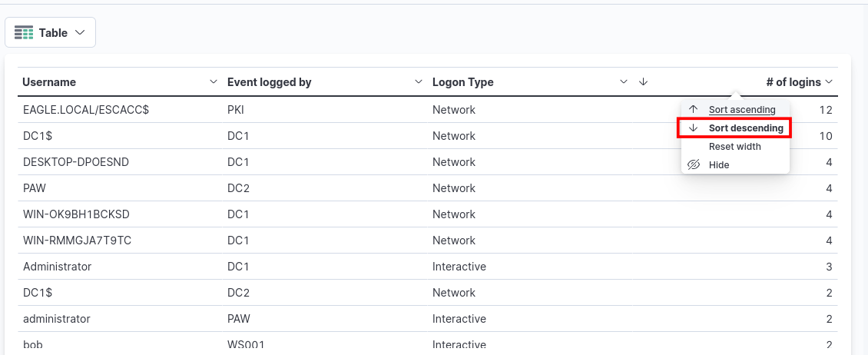Click the up arrow beside Sort ascending

pos(694,110)
